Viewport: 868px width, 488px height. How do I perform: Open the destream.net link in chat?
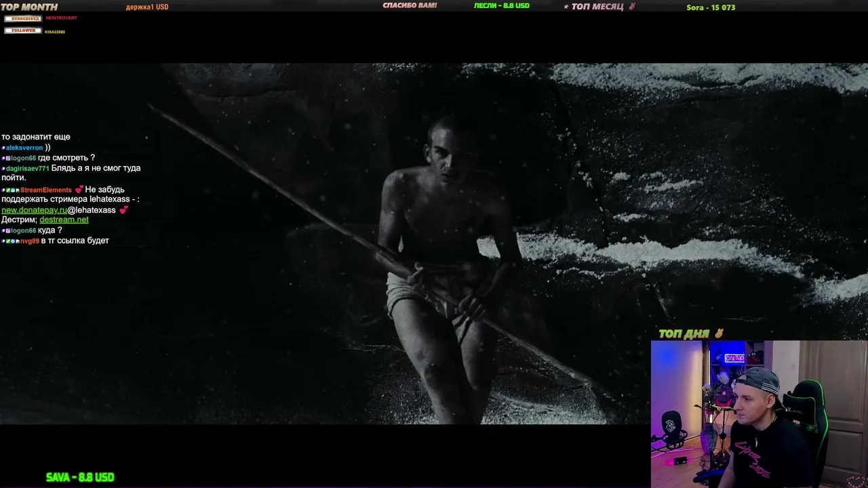[64, 220]
